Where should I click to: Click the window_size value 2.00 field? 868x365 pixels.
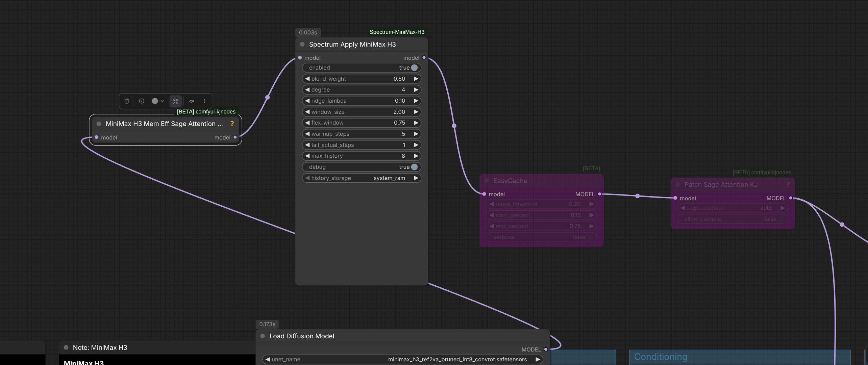click(362, 112)
